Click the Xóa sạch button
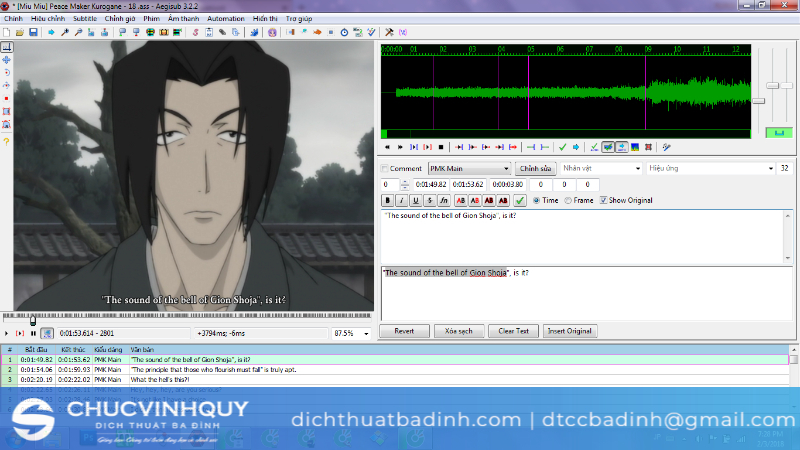Viewport: 800px width, 450px height. coord(458,331)
